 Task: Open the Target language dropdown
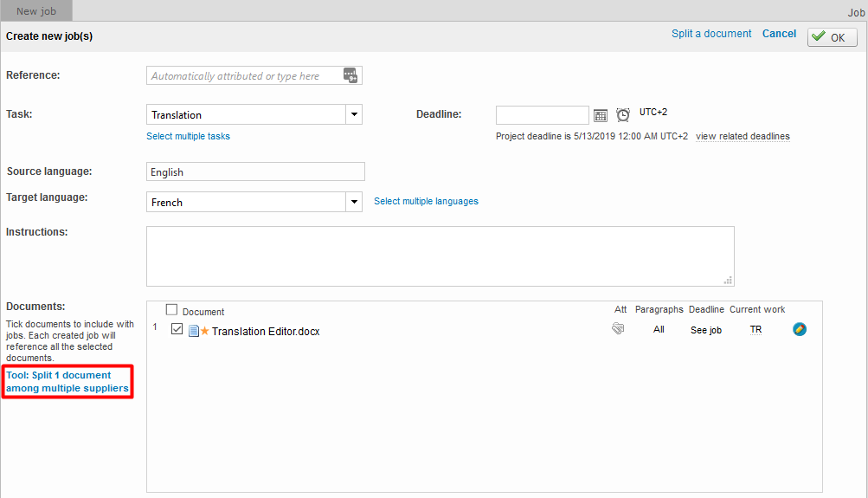pos(353,202)
